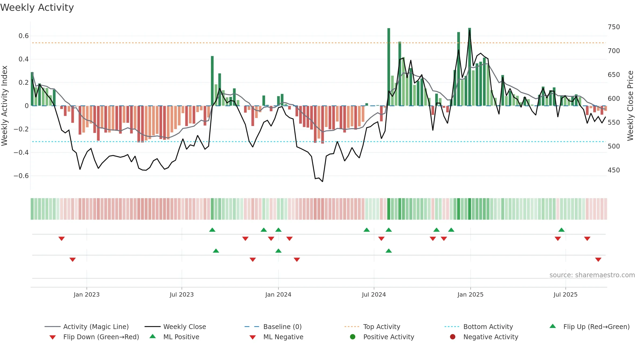
Task: Click the Weekly Activity Index axis title
Action: pyautogui.click(x=4, y=106)
